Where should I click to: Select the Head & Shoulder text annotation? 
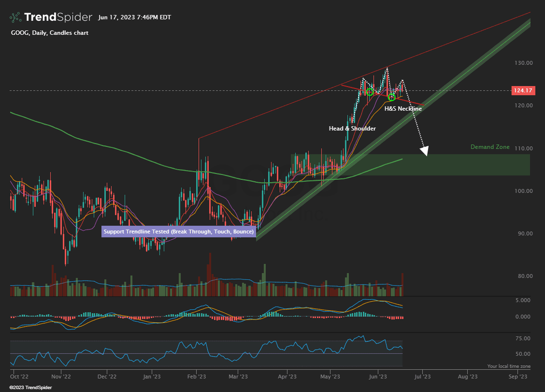352,129
